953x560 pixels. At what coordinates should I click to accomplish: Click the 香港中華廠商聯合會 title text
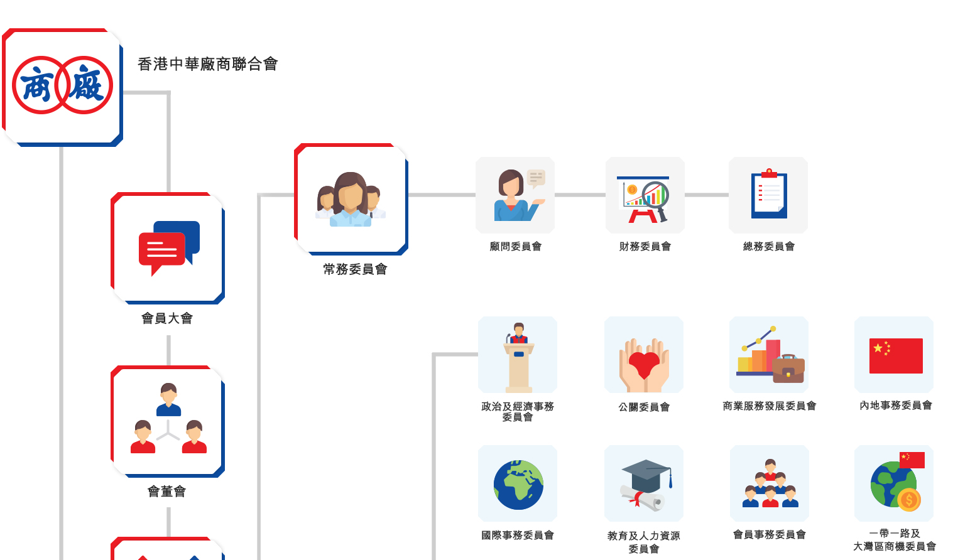(x=208, y=64)
